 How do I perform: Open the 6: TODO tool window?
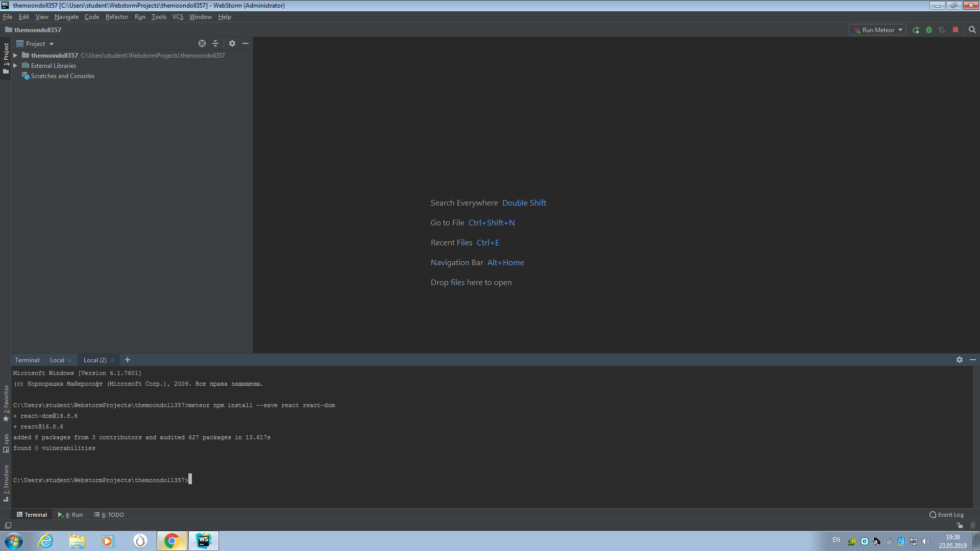pyautogui.click(x=109, y=515)
